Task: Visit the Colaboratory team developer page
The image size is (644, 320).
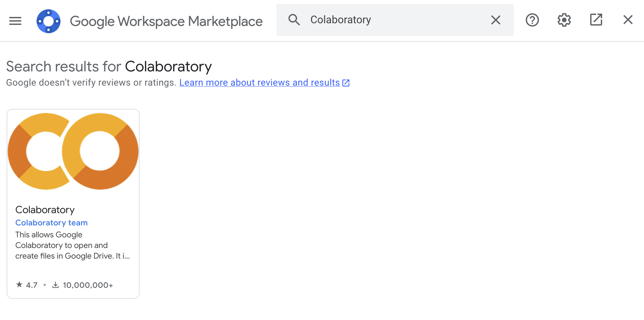Action: (x=51, y=222)
